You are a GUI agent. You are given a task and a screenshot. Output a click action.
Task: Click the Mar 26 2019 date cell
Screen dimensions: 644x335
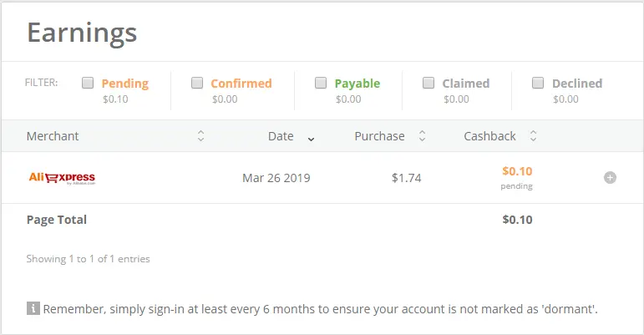coord(276,178)
